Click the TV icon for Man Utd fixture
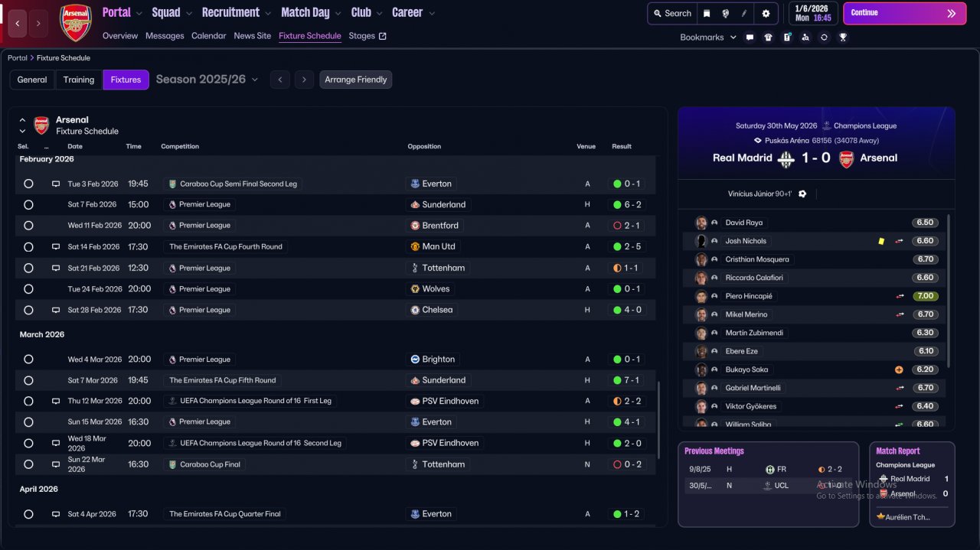 pyautogui.click(x=55, y=247)
